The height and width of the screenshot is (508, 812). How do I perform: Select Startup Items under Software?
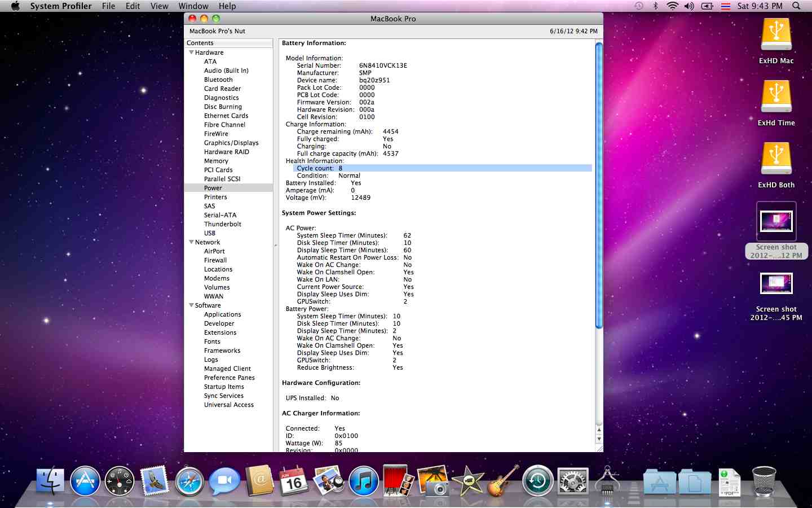pos(224,387)
